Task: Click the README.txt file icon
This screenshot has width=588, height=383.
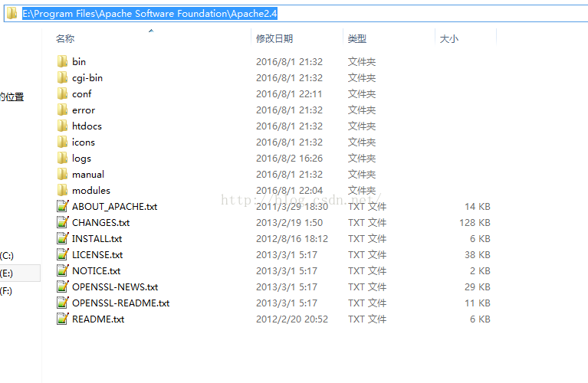Action: [x=62, y=319]
